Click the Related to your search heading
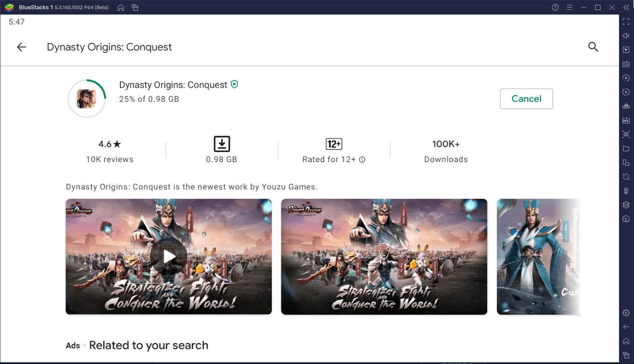 tap(149, 345)
